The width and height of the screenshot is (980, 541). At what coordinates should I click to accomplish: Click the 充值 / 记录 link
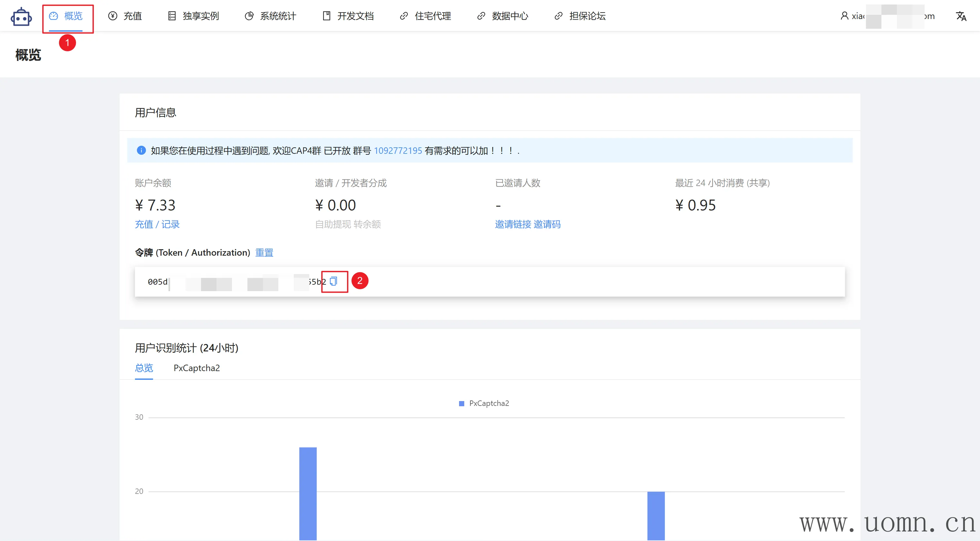pos(157,224)
